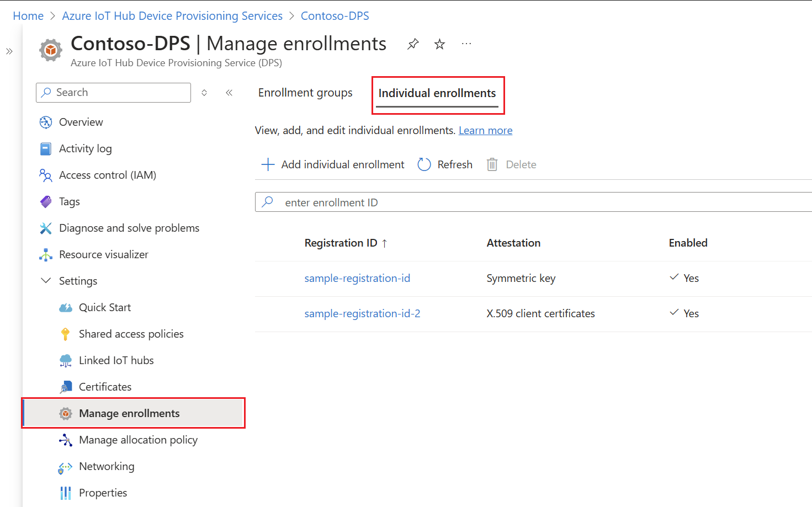Mark as favorite with the star icon
Screen dimensions: 812x507
pos(439,44)
